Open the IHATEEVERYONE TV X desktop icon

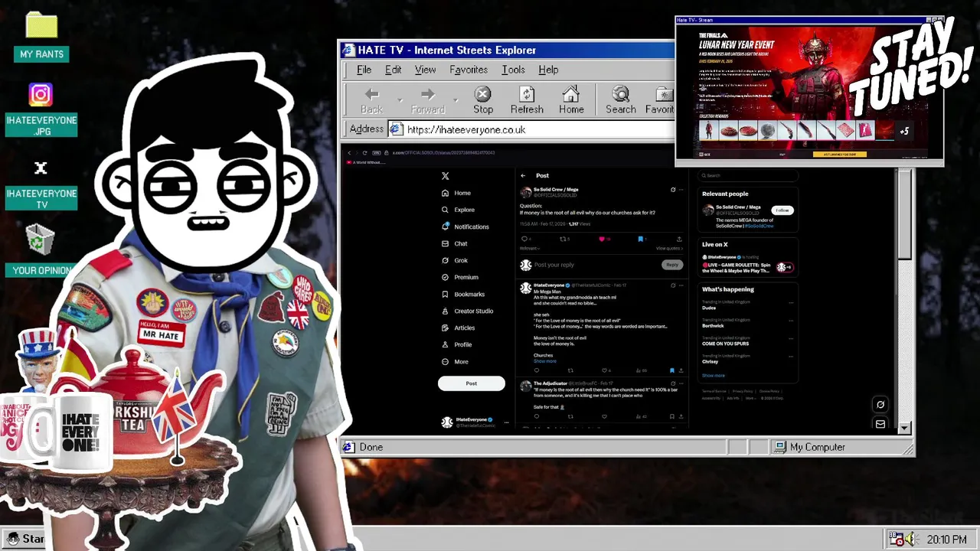click(41, 184)
